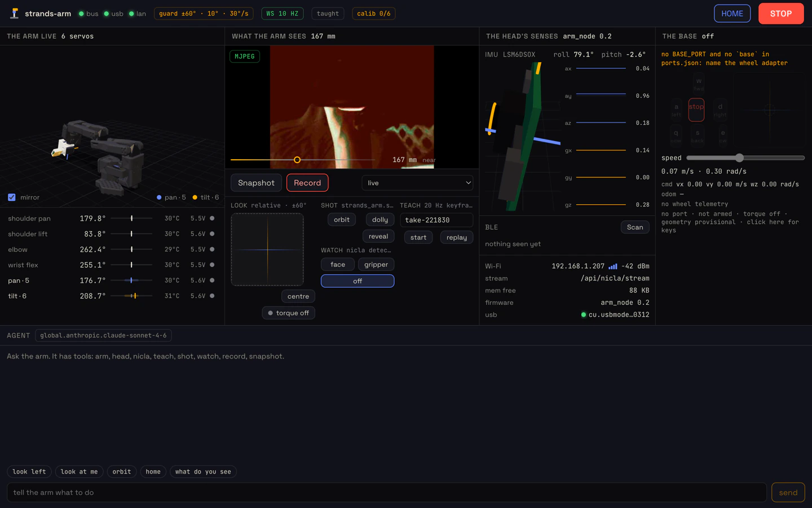Send the agent message
Image resolution: width=812 pixels, height=508 pixels.
[788, 493]
